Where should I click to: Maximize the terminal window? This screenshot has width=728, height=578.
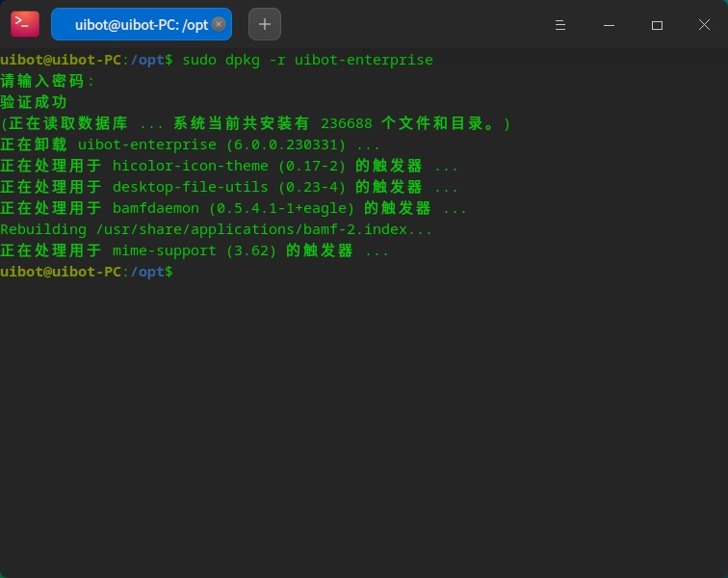click(x=657, y=25)
